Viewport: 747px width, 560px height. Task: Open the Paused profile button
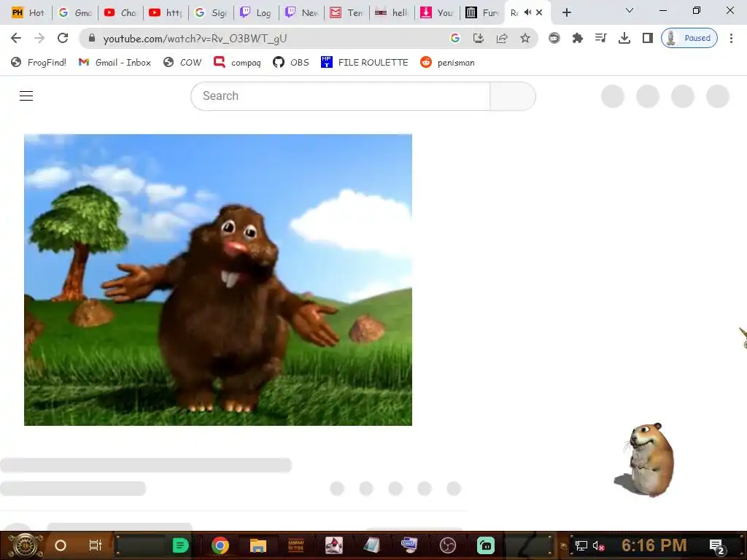[689, 38]
